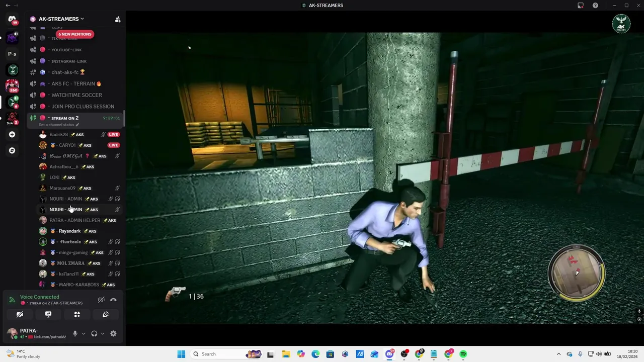Open User Settings gear

coord(113,333)
